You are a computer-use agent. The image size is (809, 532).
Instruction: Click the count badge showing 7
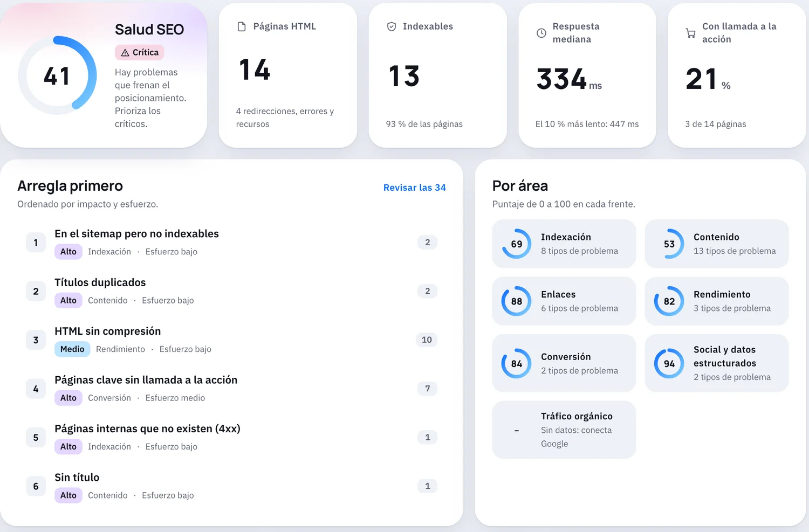pyautogui.click(x=428, y=389)
